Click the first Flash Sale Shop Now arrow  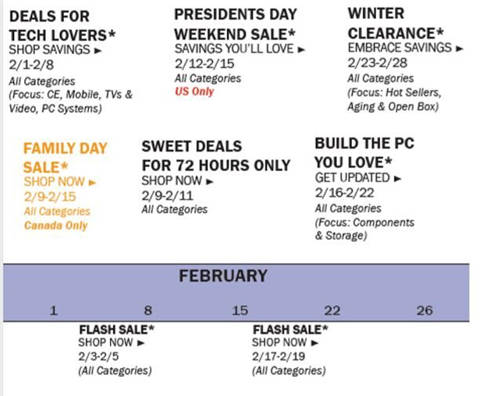tap(141, 343)
